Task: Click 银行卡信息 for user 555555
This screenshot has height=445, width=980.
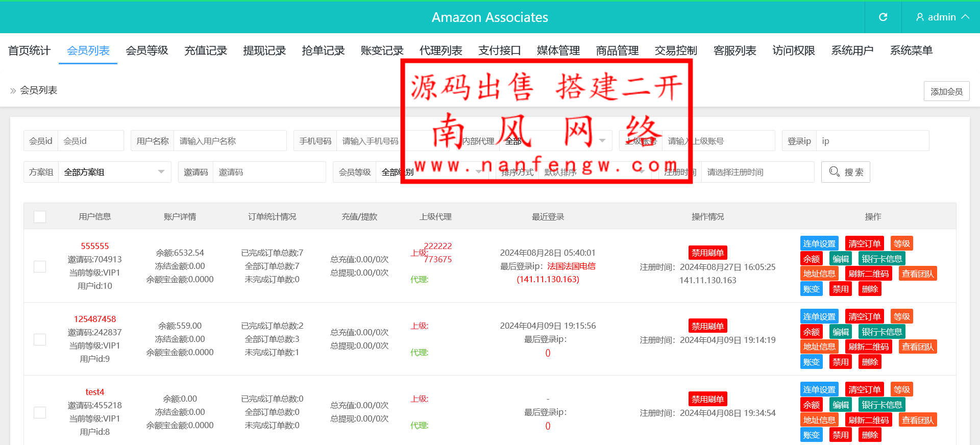Action: pyautogui.click(x=881, y=259)
